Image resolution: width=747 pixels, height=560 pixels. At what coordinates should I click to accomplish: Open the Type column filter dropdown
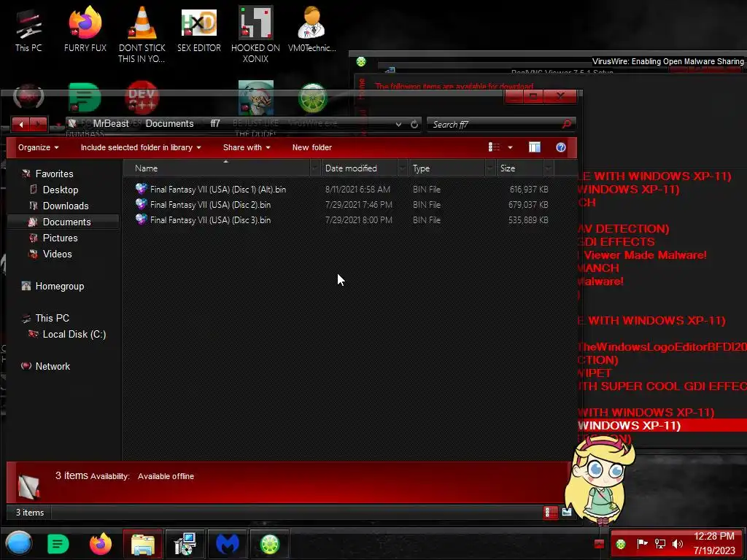click(490, 168)
